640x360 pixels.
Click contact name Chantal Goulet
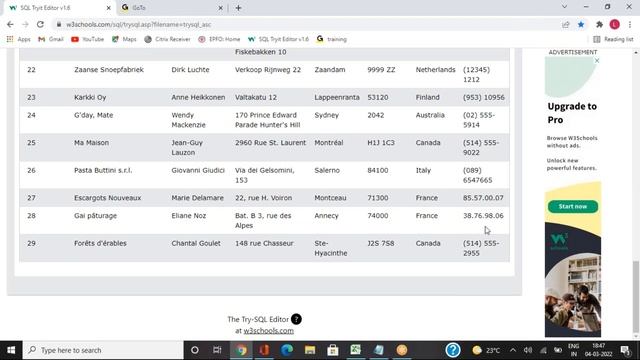[196, 243]
